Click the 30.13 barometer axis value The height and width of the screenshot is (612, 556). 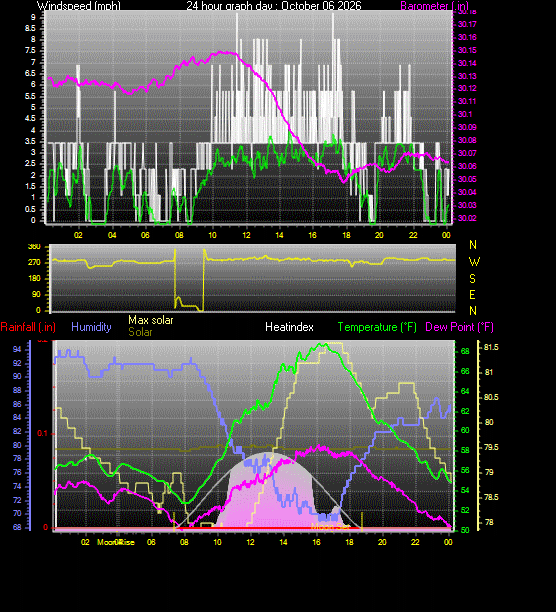(467, 76)
